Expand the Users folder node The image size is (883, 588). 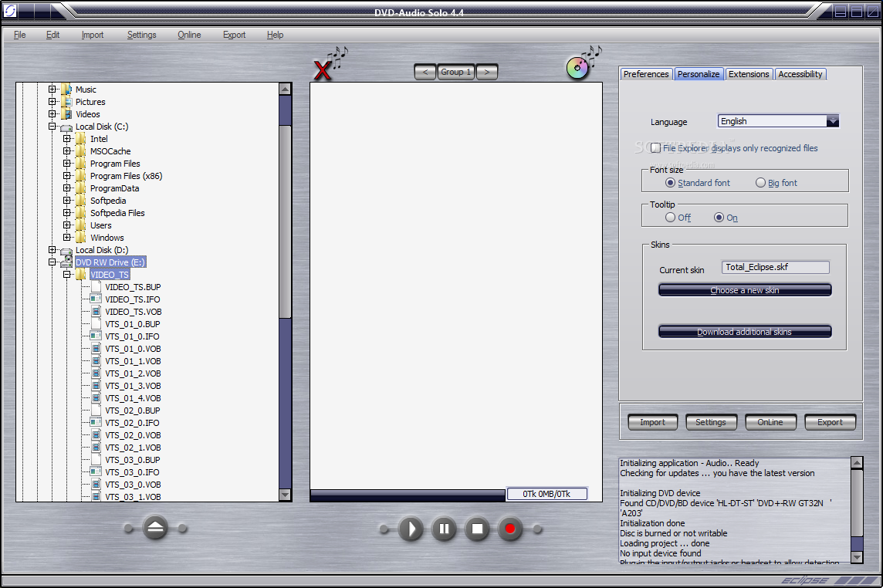[66, 225]
